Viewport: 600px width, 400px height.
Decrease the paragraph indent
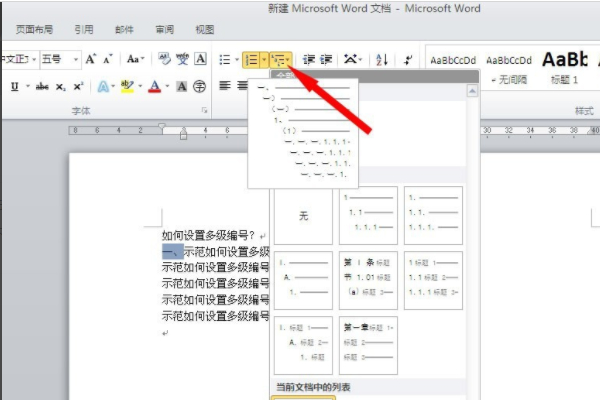point(309,60)
